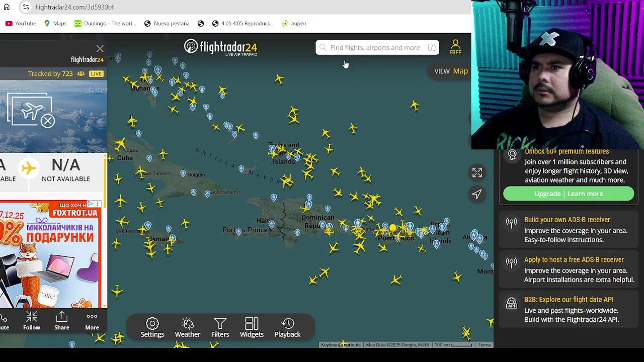Open the map Settings gear icon
This screenshot has width=644, height=362.
[x=152, y=323]
